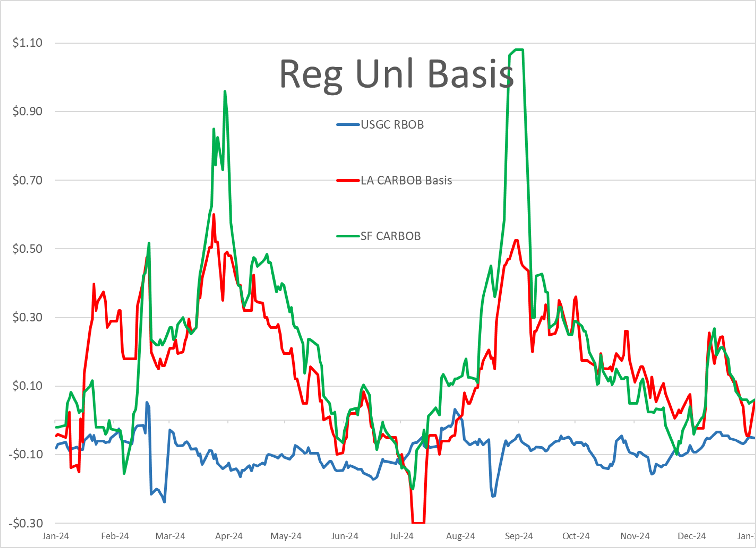Click the blue USGC RBOB legend line swatch
This screenshot has height=548, width=756.
tap(348, 125)
